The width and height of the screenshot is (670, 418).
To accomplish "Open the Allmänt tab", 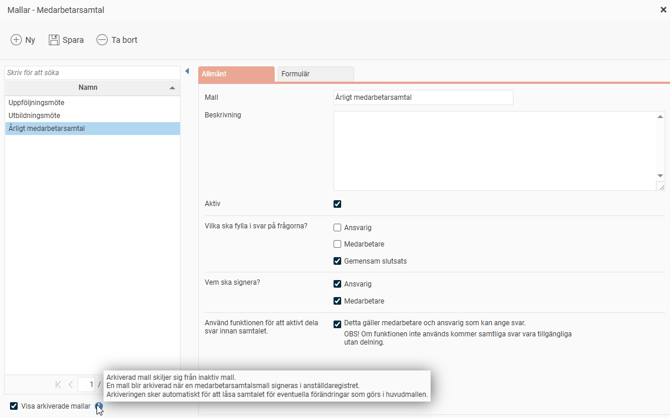I will tap(236, 74).
